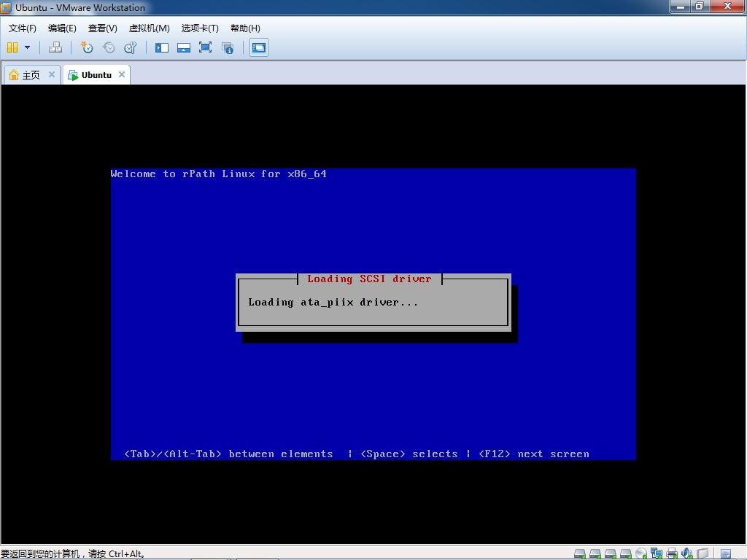The image size is (747, 560).
Task: Open the 编辑(E) menu
Action: [62, 28]
